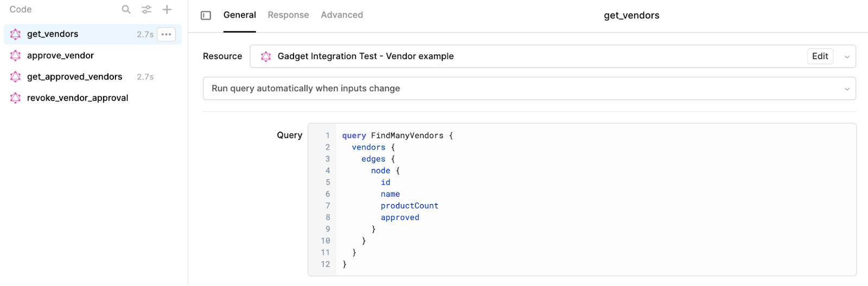Click the GraphQL icon in the Resource field
The image size is (868, 286).
point(266,56)
